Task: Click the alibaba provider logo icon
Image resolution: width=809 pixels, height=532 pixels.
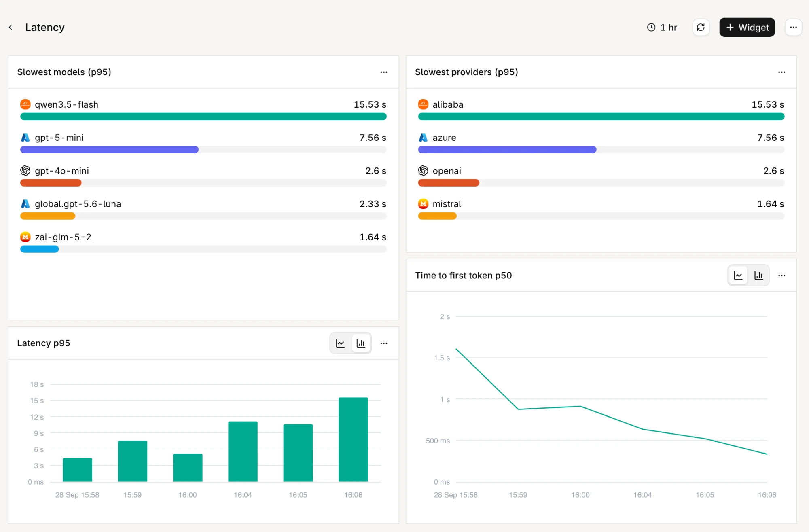Action: click(423, 104)
